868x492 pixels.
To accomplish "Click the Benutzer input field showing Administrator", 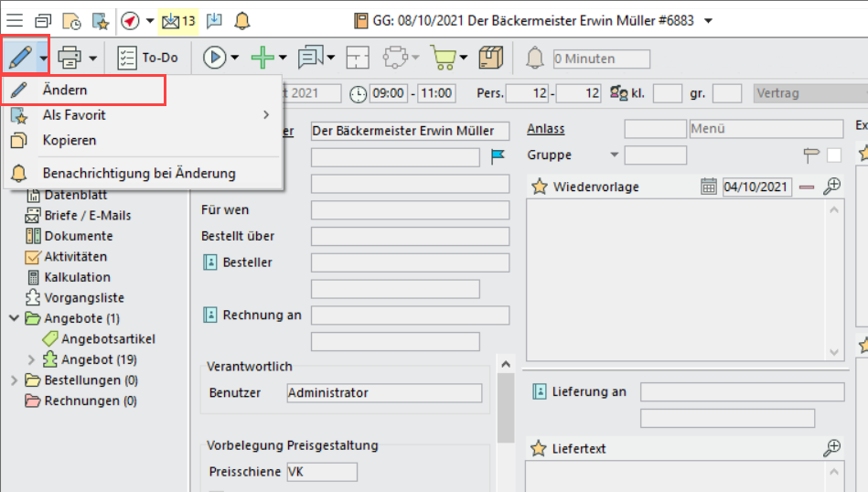I will pos(383,392).
